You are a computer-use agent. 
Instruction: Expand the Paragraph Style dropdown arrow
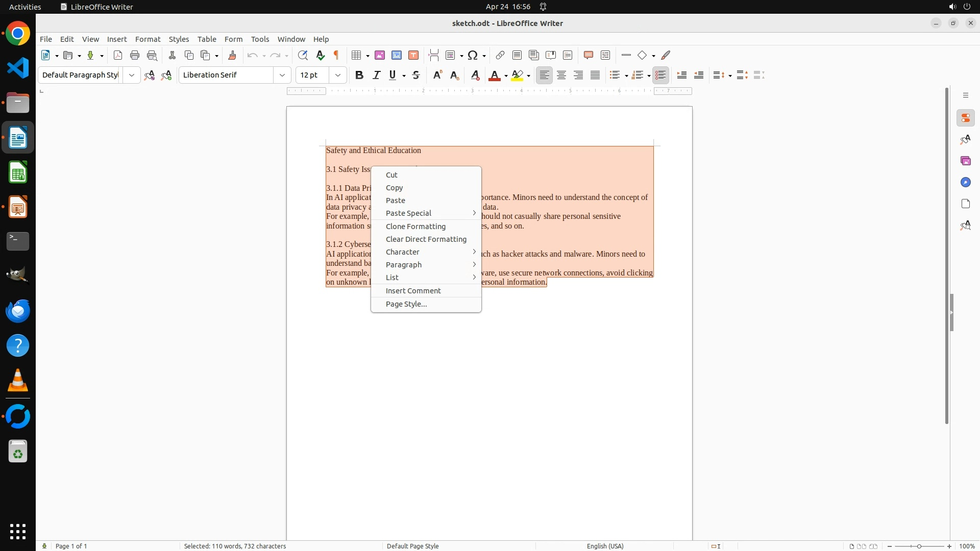tap(132, 75)
